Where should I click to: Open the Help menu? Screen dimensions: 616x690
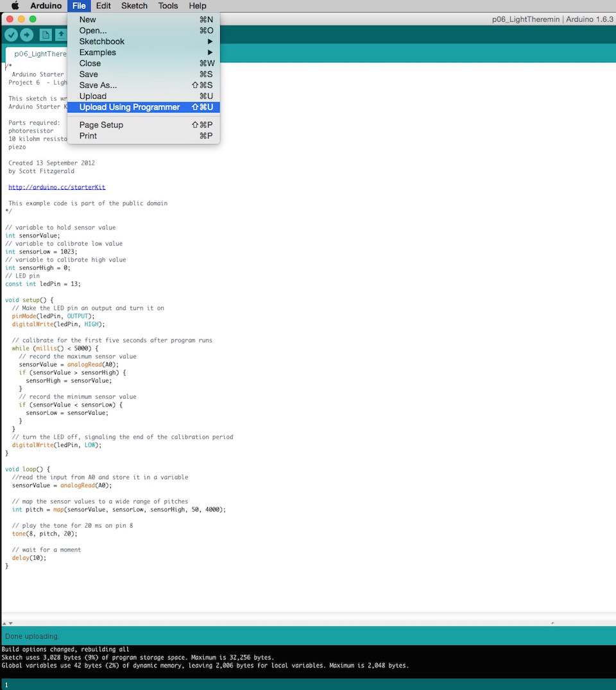197,6
